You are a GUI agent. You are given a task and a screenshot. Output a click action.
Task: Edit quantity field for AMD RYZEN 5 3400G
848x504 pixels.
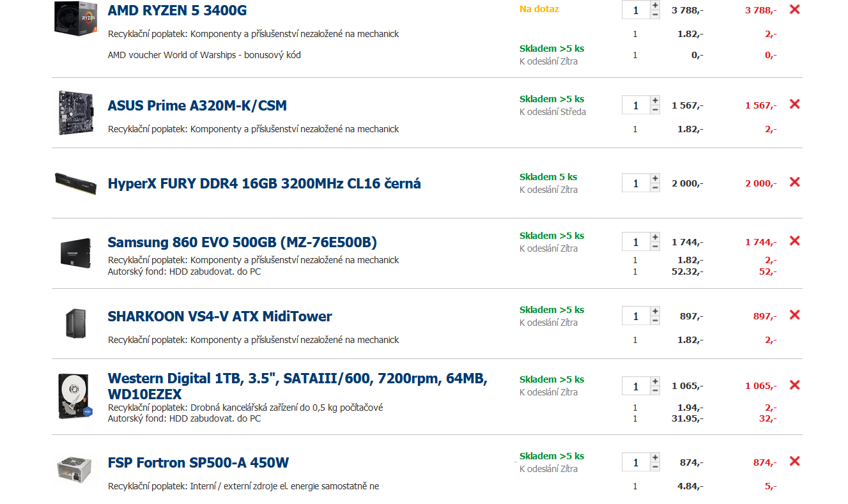(x=636, y=10)
